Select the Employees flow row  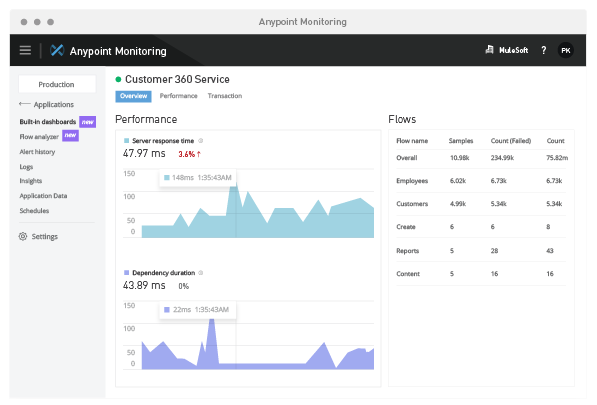coord(481,181)
